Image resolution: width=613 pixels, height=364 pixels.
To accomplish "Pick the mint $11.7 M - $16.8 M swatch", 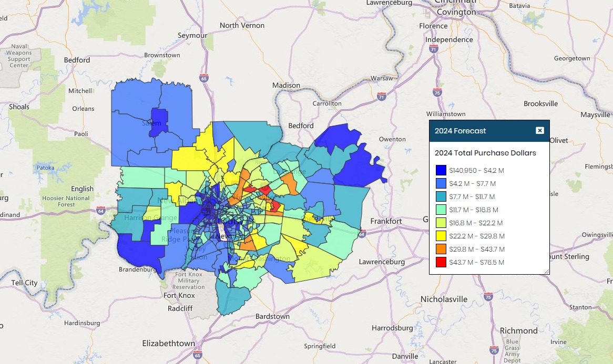I will [x=441, y=210].
